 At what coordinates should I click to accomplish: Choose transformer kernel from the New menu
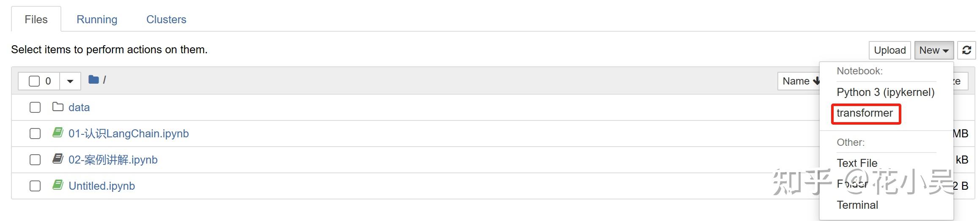[865, 113]
